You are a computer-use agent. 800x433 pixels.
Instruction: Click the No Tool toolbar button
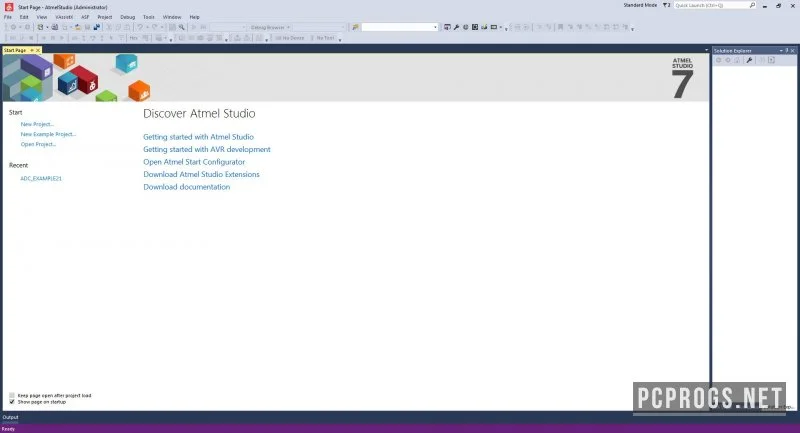tap(322, 38)
